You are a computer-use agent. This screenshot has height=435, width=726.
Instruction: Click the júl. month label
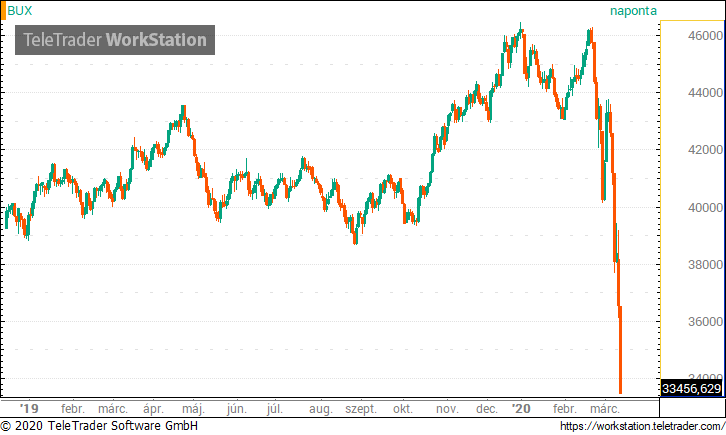pos(275,409)
